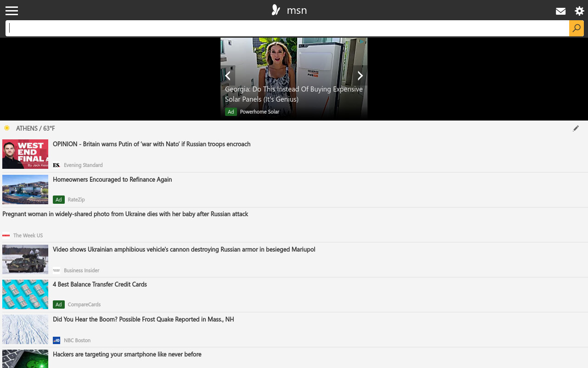Image resolution: width=588 pixels, height=368 pixels.
Task: Open the mail envelope icon
Action: (560, 11)
